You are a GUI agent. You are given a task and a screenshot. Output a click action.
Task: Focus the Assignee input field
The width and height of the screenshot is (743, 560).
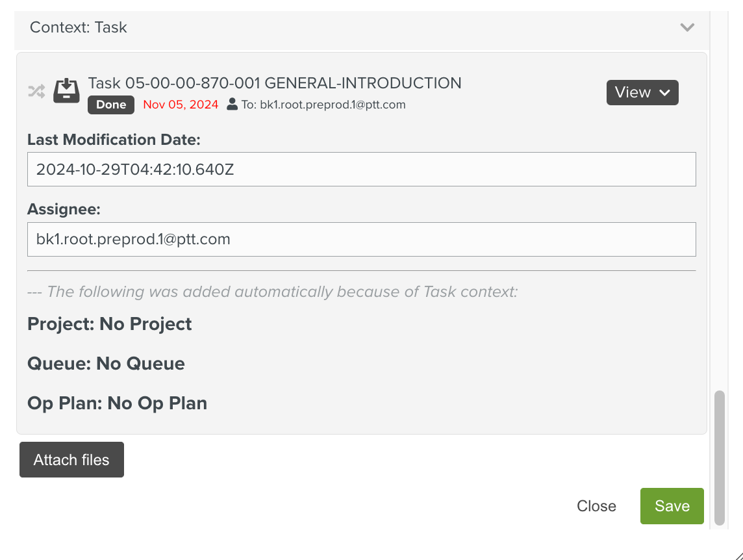(362, 240)
